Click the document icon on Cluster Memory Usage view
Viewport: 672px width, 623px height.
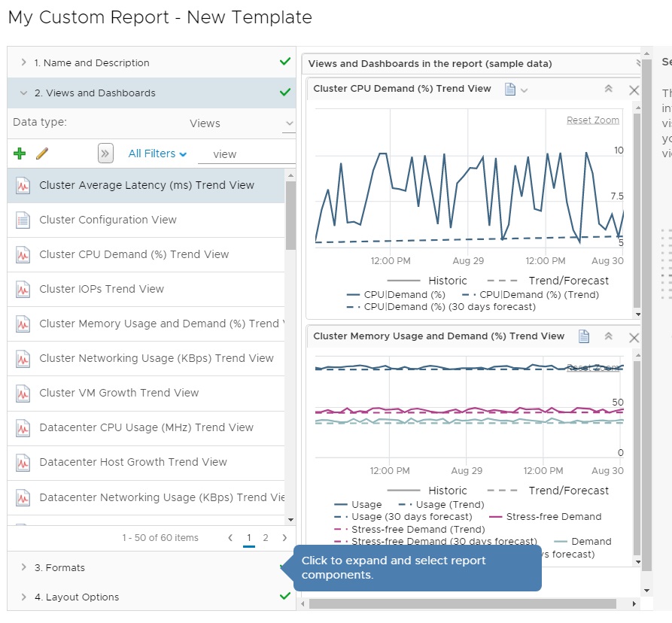tap(584, 336)
